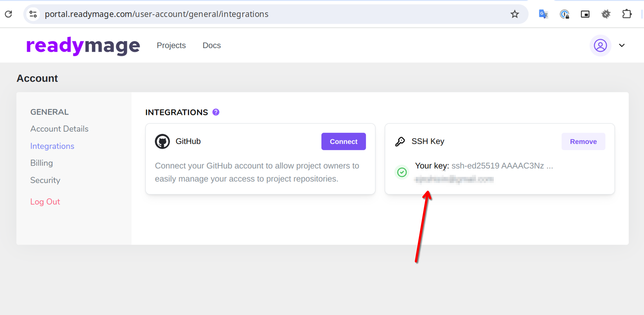Click the Google Translate extension icon
Viewport: 644px width, 315px height.
[543, 14]
